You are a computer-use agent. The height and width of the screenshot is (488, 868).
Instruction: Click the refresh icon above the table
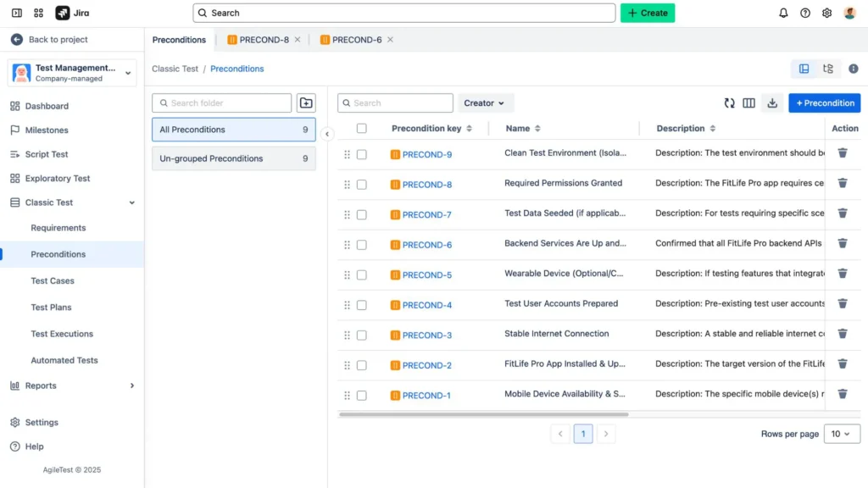[x=729, y=103]
